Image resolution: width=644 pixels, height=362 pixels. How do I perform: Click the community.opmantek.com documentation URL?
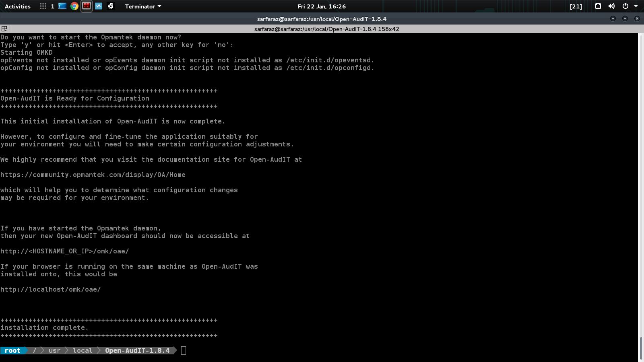(x=93, y=175)
